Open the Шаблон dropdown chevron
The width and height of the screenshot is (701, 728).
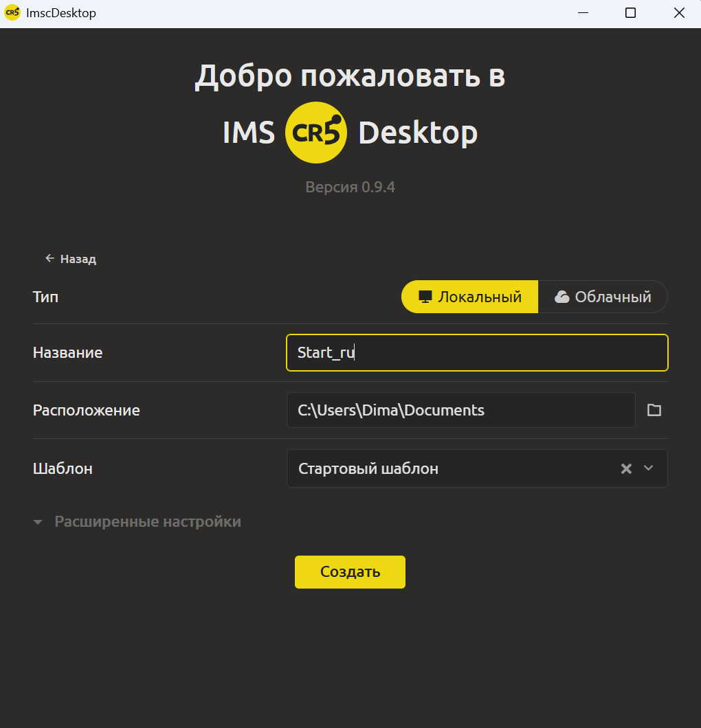[x=649, y=468]
